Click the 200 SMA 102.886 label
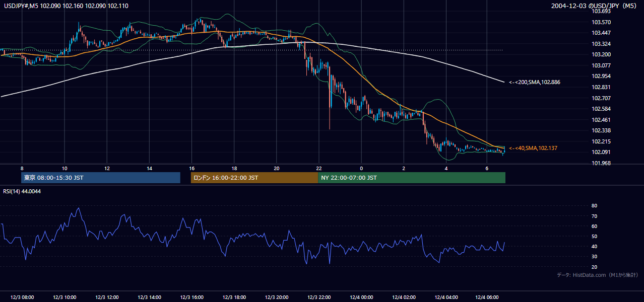The height and width of the screenshot is (302, 644). [x=535, y=82]
